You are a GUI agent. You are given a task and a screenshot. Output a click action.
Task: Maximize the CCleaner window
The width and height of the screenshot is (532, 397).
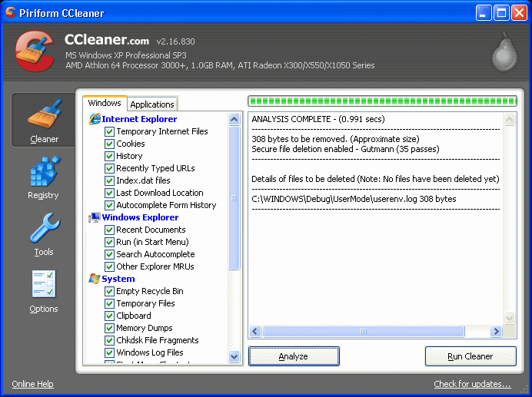tap(501, 13)
